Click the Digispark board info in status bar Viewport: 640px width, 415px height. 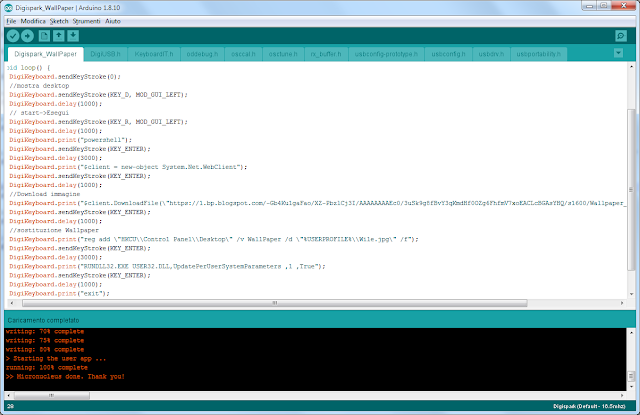pyautogui.click(x=589, y=406)
